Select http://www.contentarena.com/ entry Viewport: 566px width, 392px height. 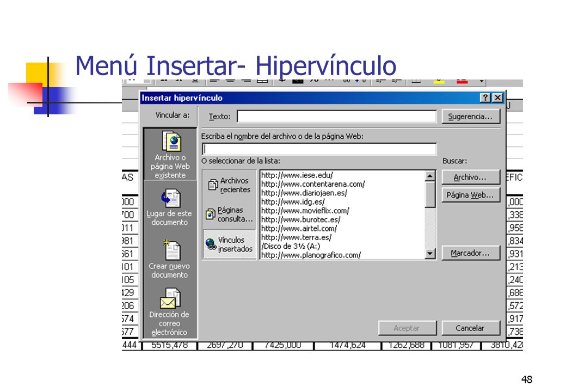[313, 184]
